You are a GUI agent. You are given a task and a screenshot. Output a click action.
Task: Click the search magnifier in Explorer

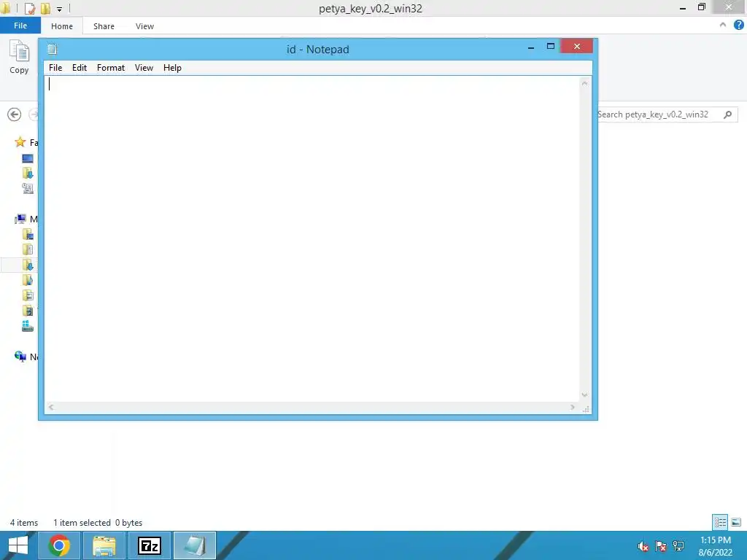pyautogui.click(x=727, y=114)
